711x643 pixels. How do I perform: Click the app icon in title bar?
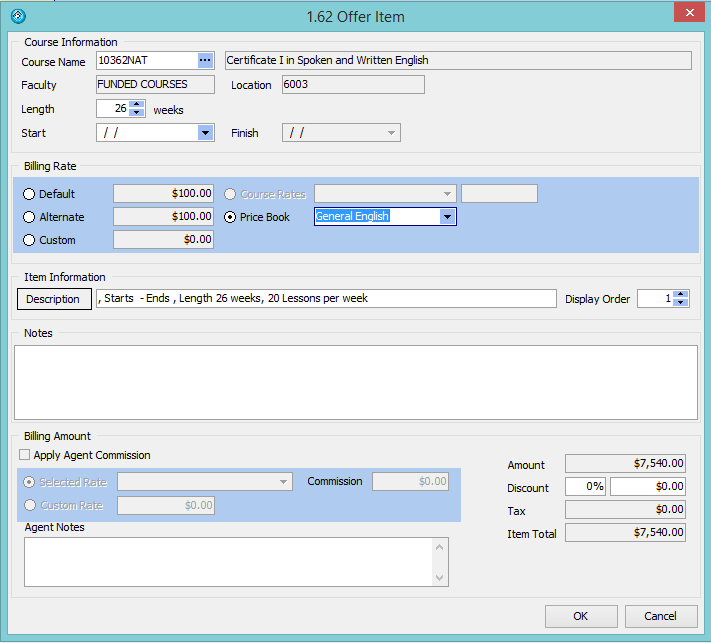click(17, 16)
